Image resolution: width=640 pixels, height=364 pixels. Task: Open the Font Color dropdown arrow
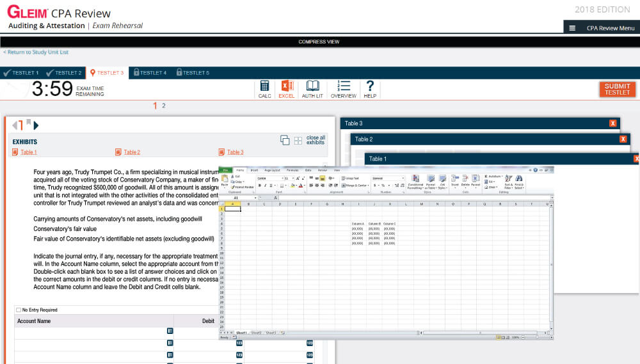point(305,186)
